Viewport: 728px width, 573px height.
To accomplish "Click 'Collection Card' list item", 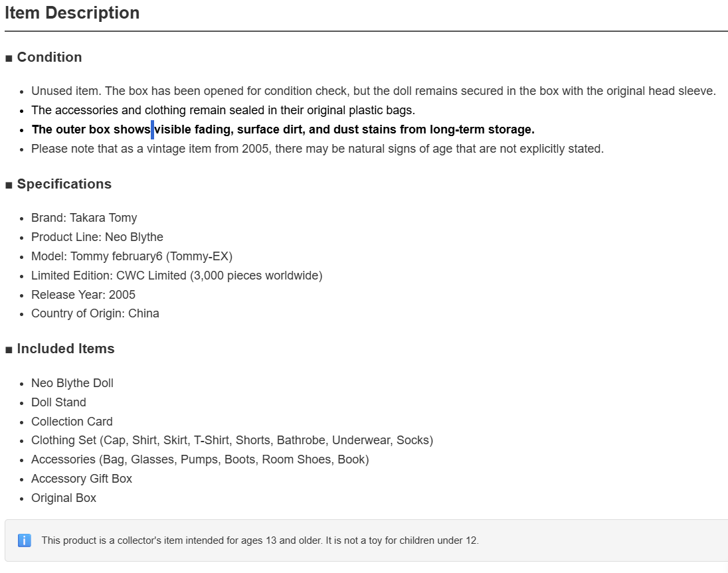I will 72,422.
